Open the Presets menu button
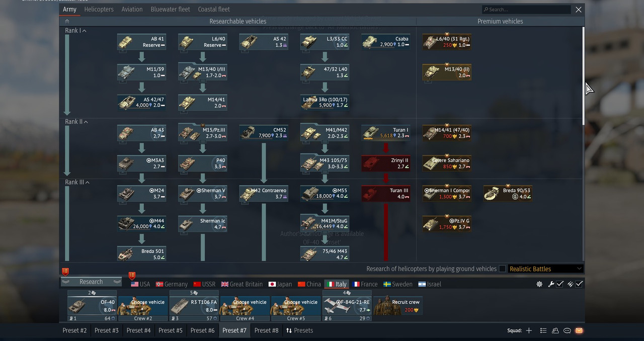The width and height of the screenshot is (644, 341). (299, 330)
